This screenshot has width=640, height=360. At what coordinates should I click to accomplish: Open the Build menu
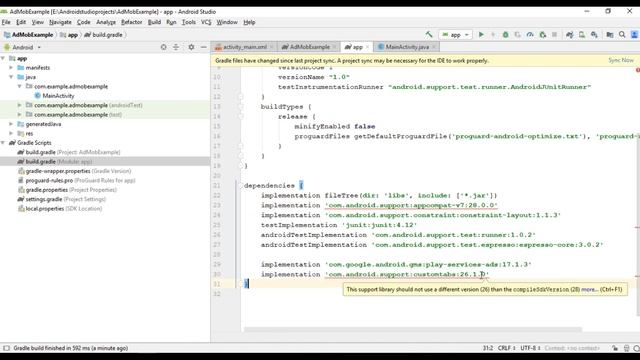coord(154,22)
